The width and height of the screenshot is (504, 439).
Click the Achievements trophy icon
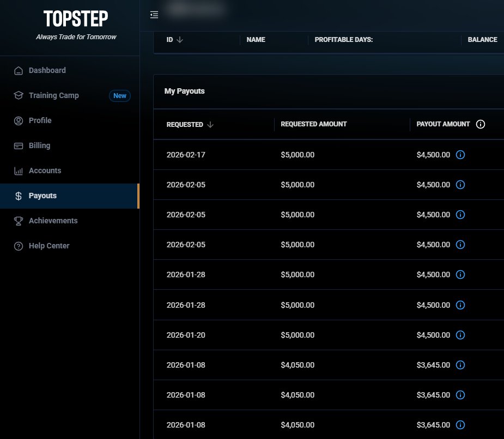coord(19,221)
